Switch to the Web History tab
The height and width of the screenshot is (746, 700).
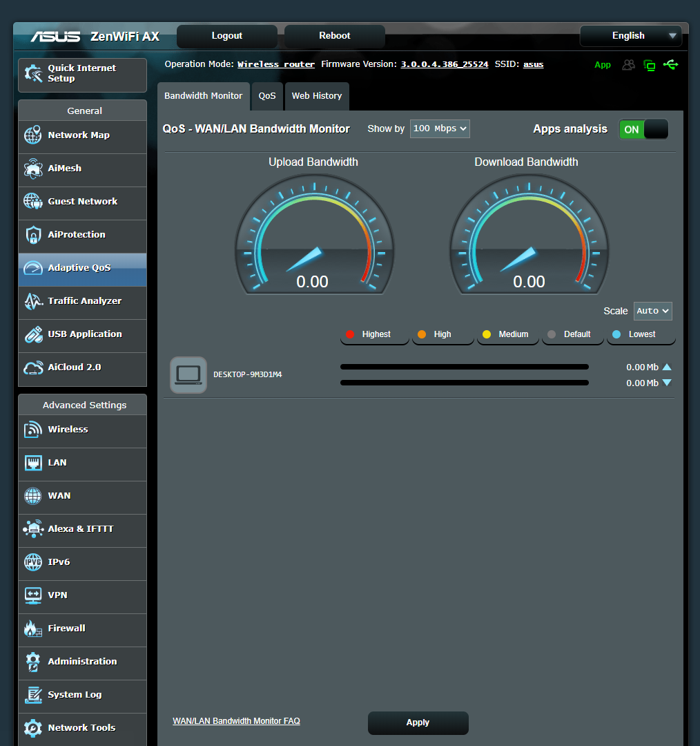(317, 96)
